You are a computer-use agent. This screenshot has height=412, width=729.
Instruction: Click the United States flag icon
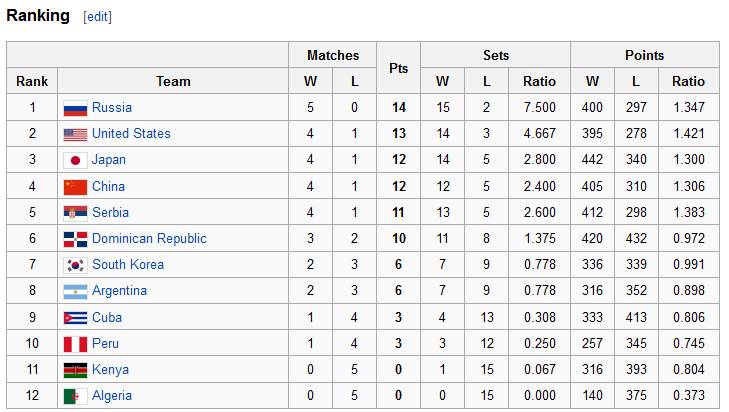pyautogui.click(x=75, y=134)
